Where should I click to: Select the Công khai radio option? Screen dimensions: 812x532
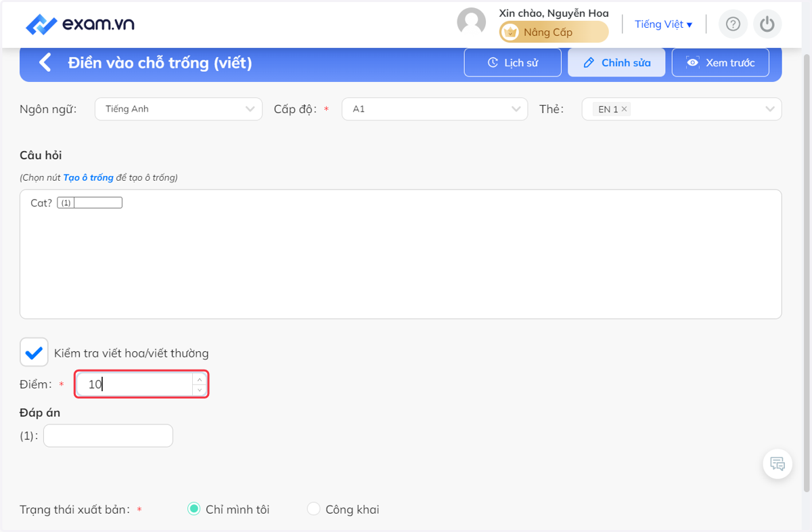313,509
